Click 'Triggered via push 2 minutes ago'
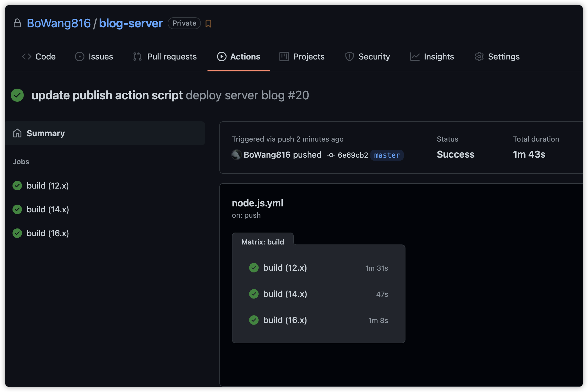 [287, 139]
